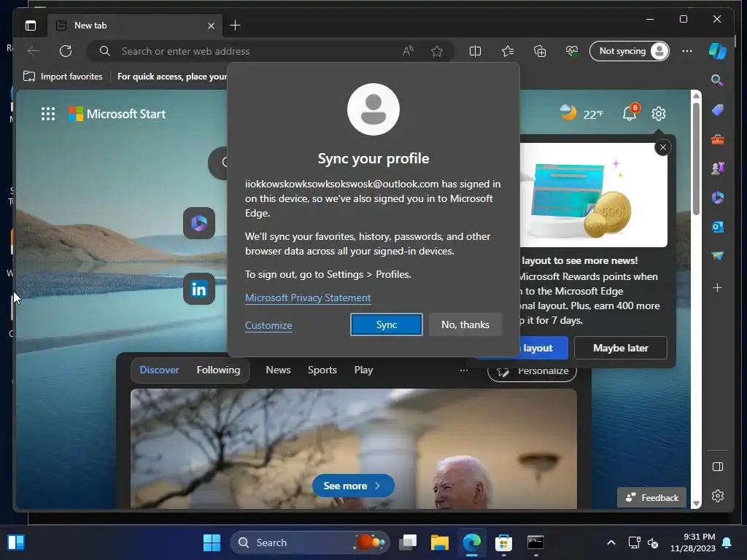Open sidebar Shopping tag icon
The image size is (747, 560).
coord(718,110)
